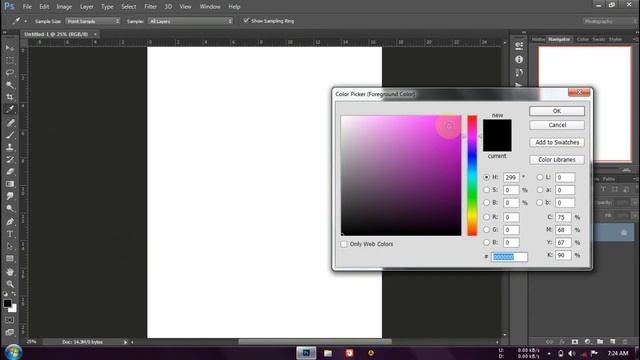Open the Sample Size dropdown

[93, 21]
